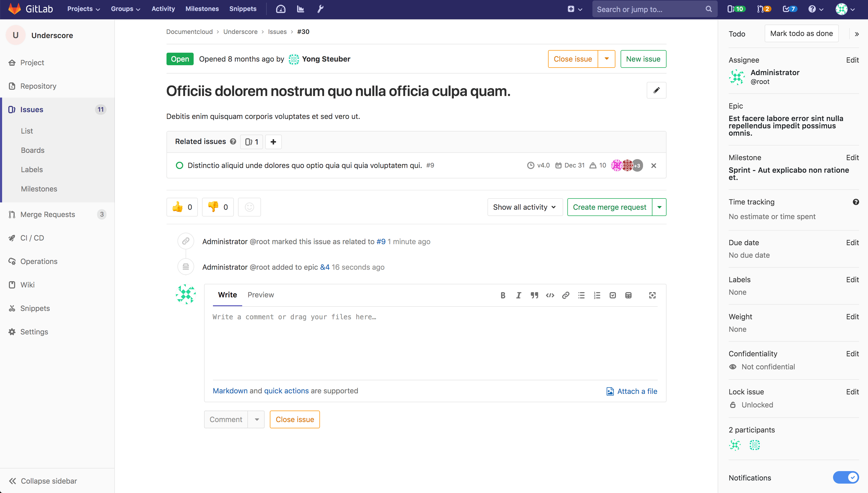
Task: Expand the Show all activity dropdown
Action: (525, 207)
